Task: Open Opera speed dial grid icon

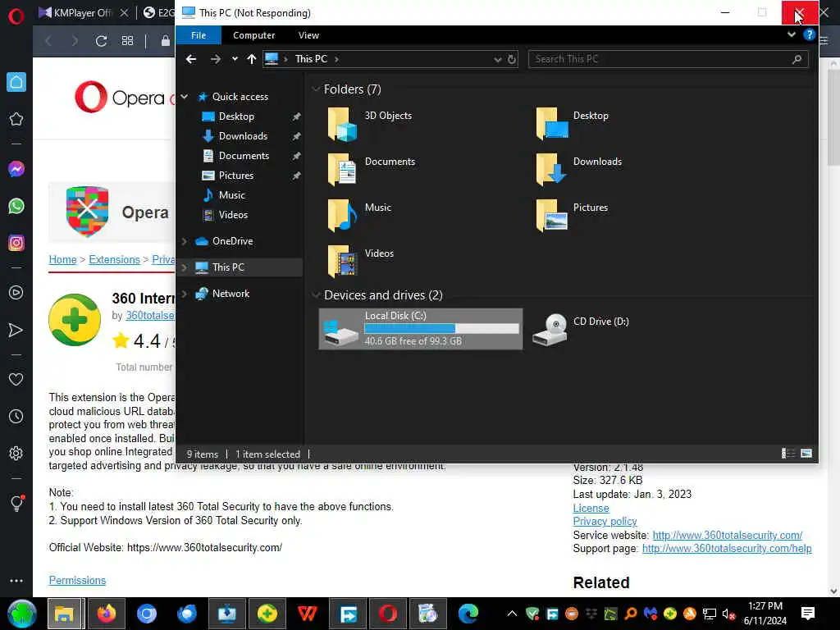Action: [x=127, y=41]
